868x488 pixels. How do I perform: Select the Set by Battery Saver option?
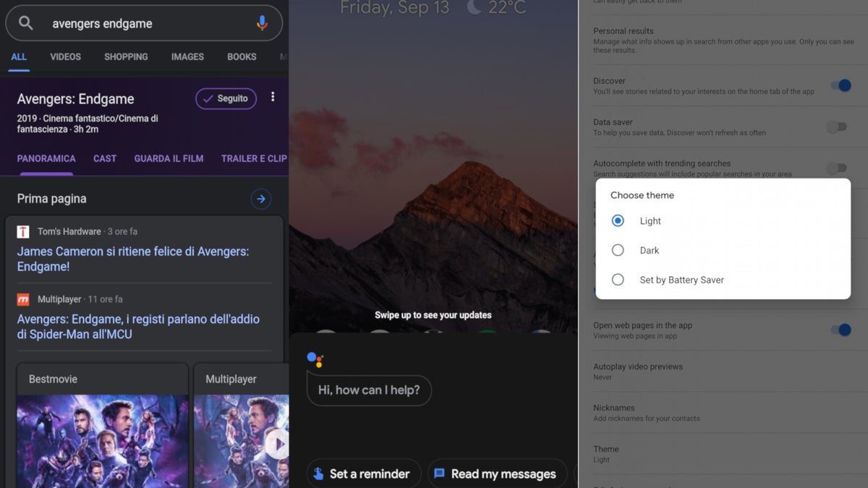(x=667, y=280)
